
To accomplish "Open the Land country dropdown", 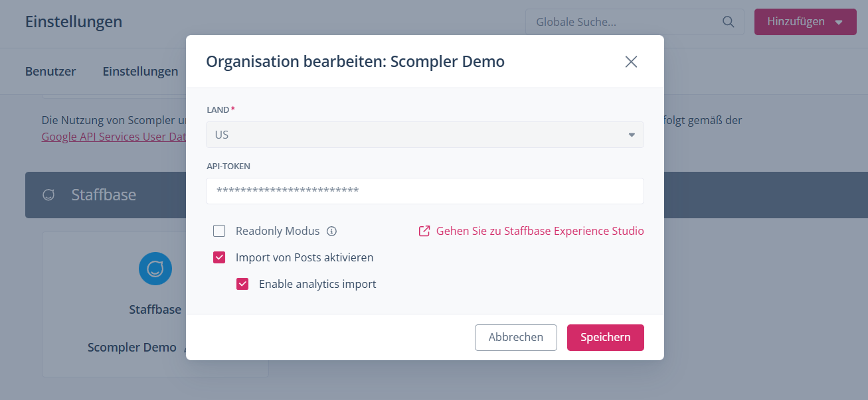I will click(424, 135).
